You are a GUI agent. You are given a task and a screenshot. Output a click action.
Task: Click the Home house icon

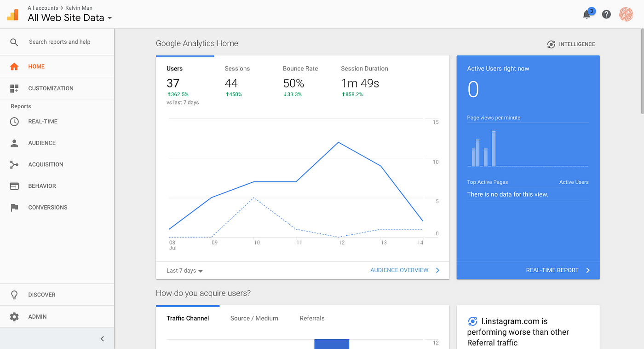14,66
